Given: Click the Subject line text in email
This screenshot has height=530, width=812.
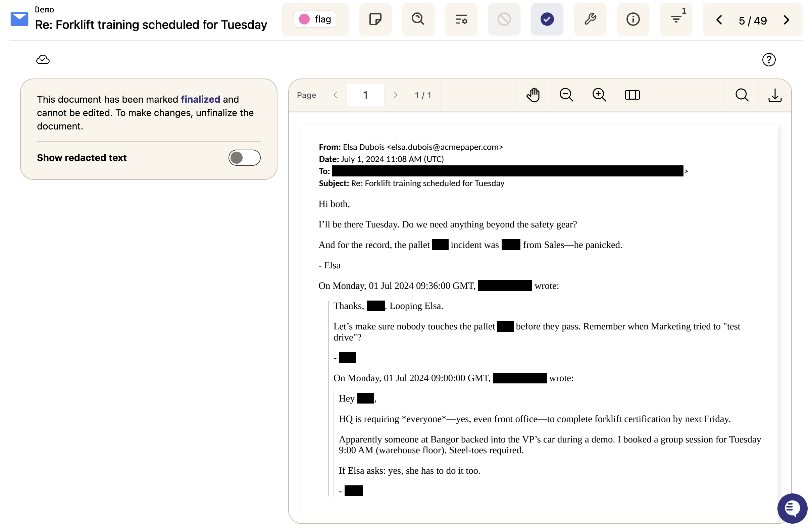Looking at the screenshot, I should click(412, 183).
